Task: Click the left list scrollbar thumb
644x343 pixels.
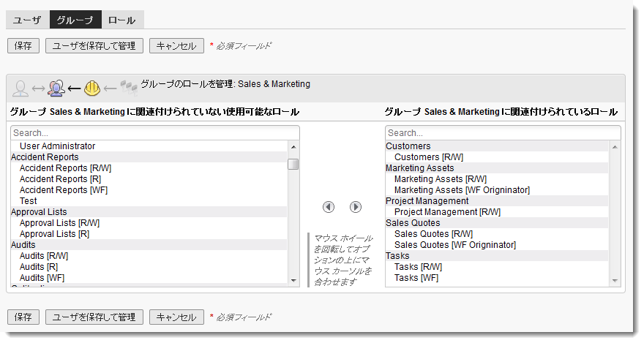Action: [x=293, y=164]
